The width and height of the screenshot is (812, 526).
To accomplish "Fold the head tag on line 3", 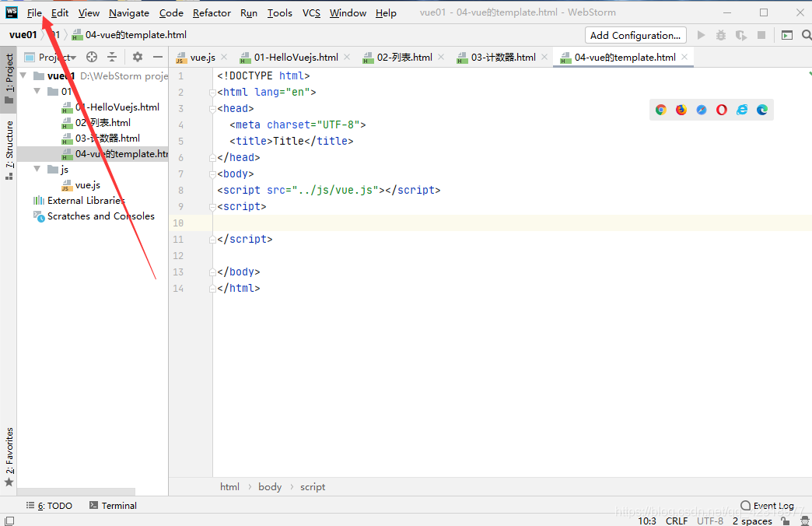I will click(x=212, y=109).
